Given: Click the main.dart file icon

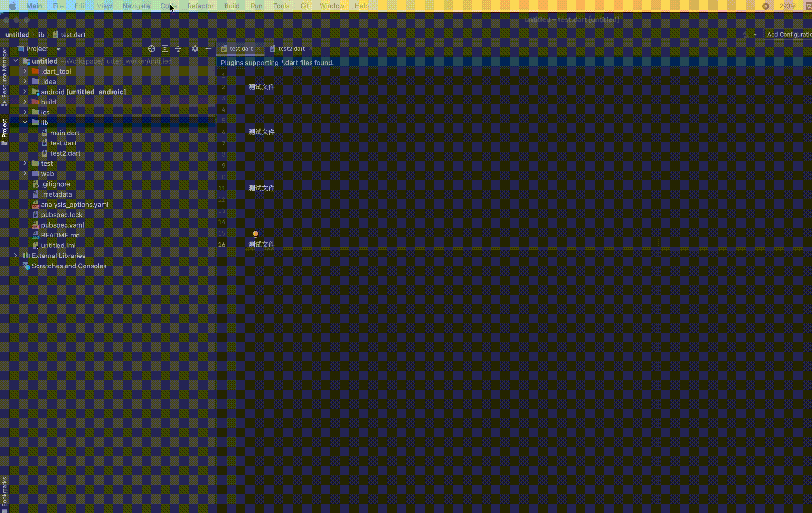Looking at the screenshot, I should pyautogui.click(x=45, y=133).
